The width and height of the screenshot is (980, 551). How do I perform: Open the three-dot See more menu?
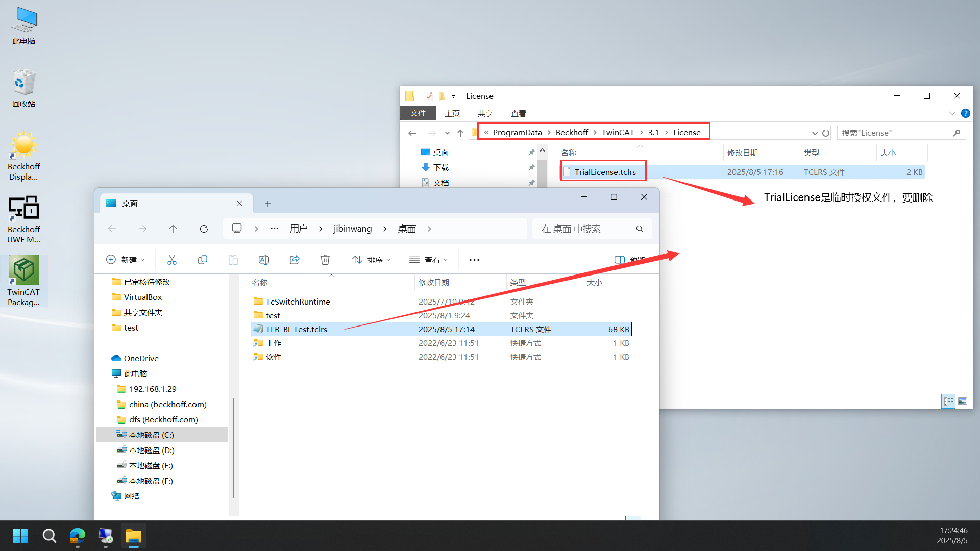[474, 260]
